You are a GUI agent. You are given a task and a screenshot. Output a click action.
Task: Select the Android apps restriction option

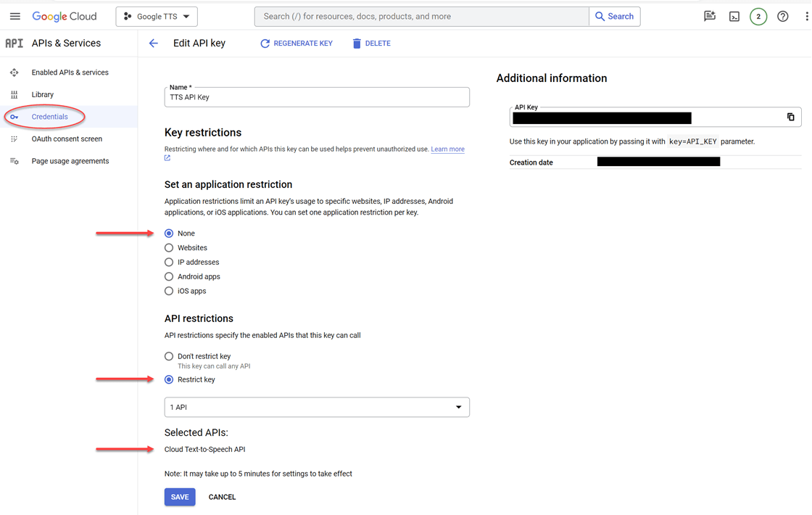[x=169, y=277]
